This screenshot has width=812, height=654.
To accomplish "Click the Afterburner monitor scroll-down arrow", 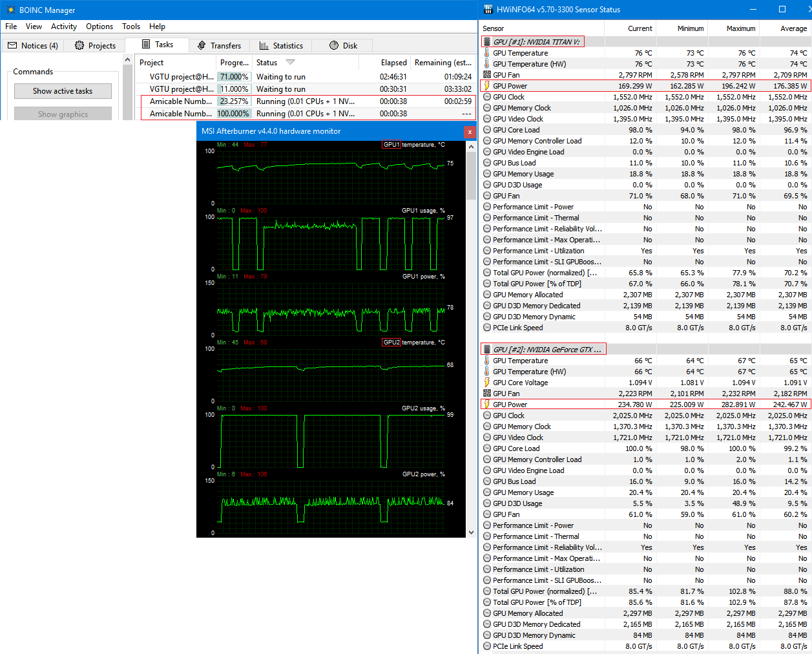I will pyautogui.click(x=471, y=533).
